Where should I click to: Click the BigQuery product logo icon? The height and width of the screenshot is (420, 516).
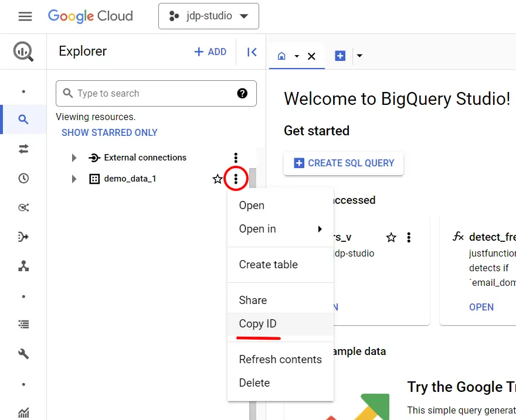(x=23, y=52)
